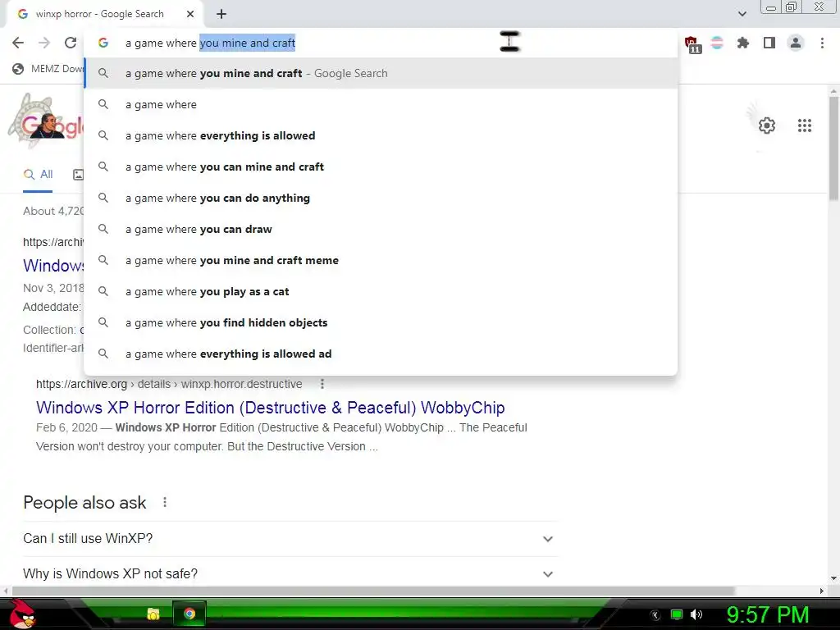Open the three-dot menu next to archive.org result URL

(x=322, y=384)
